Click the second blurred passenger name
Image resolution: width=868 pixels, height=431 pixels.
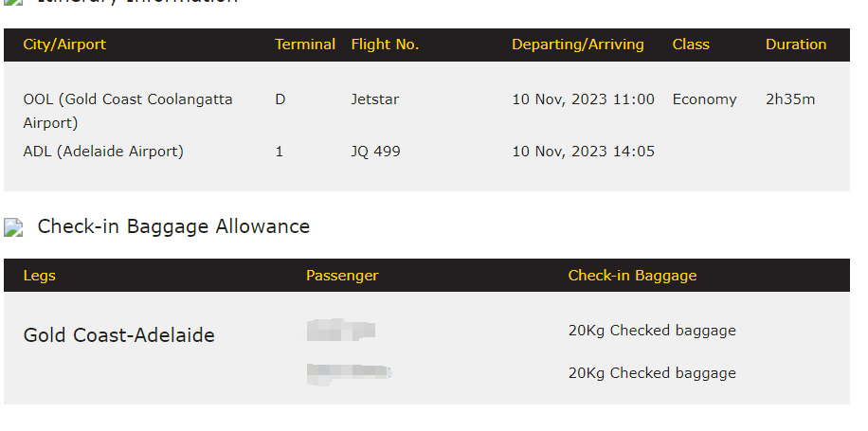[349, 372]
